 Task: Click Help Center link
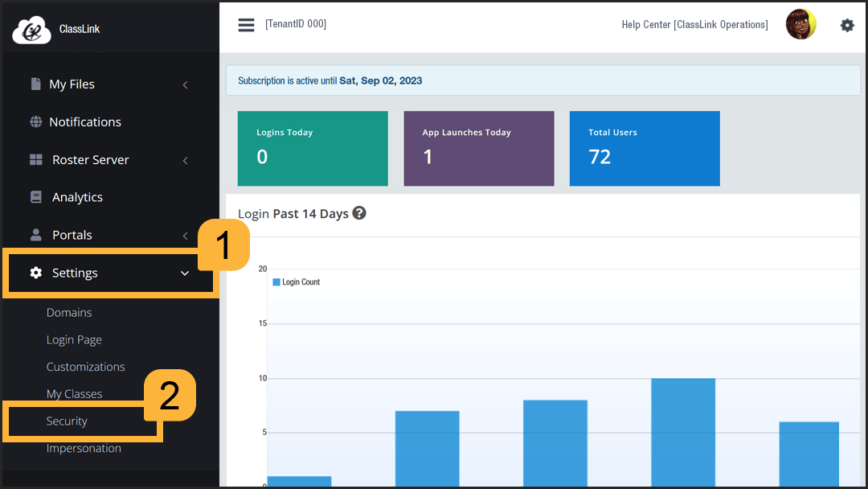694,25
